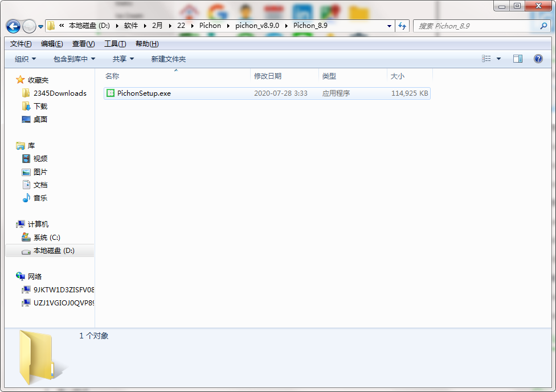This screenshot has height=392, width=556.
Task: Click the help question mark icon
Action: tap(538, 59)
